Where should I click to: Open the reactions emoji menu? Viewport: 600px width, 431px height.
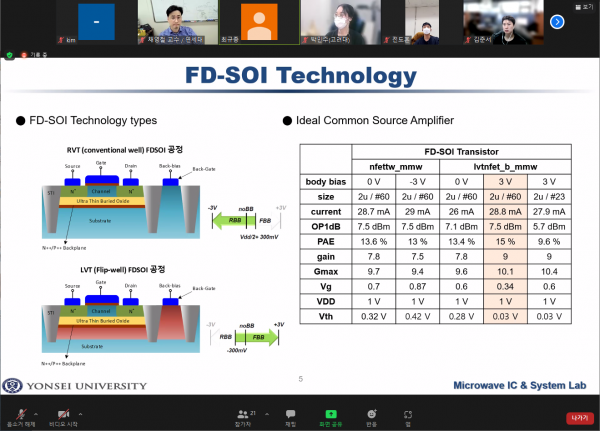(x=372, y=418)
